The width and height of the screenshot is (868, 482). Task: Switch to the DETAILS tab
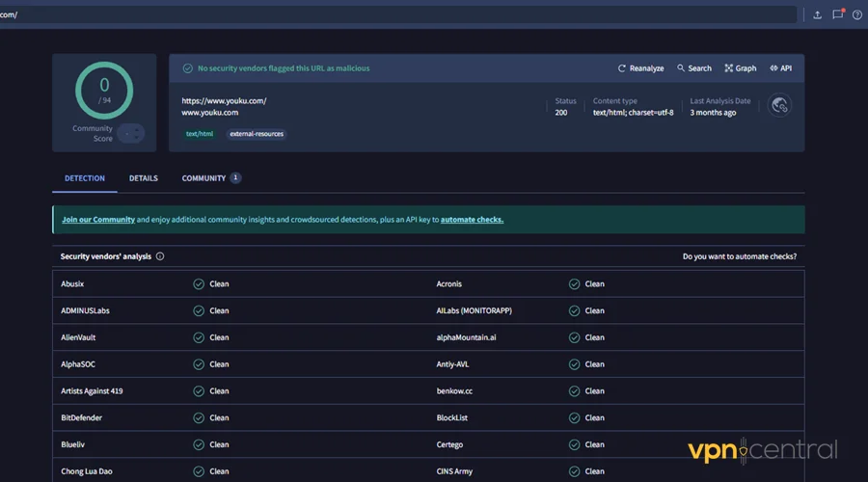pos(144,178)
